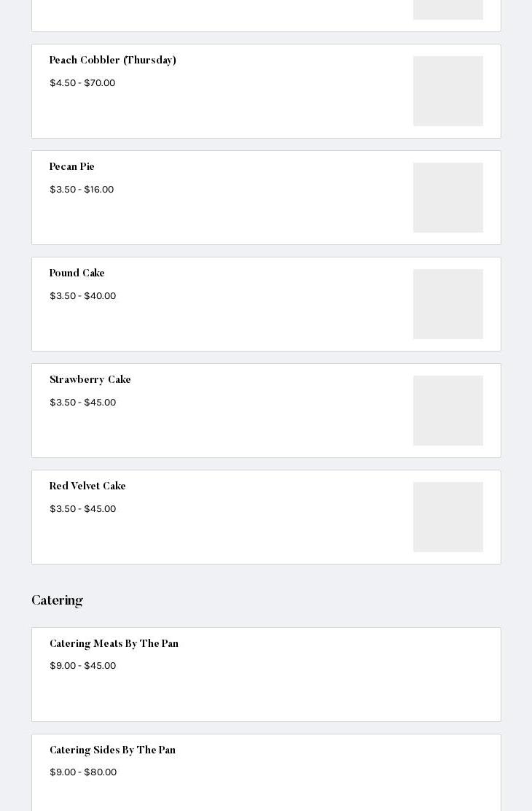This screenshot has width=532, height=811.
Task: Click the Peach Cobbler price range $4.50 - $70.00
Action: pos(82,83)
